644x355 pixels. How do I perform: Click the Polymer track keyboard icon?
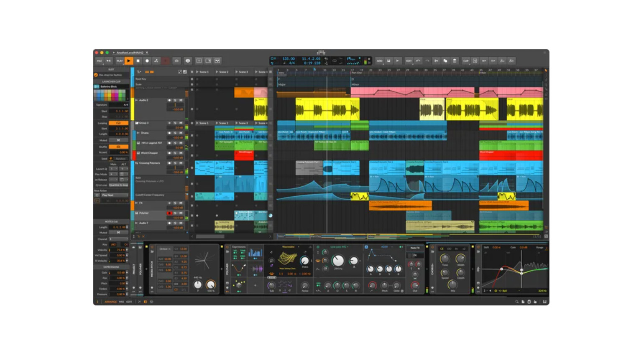137,213
